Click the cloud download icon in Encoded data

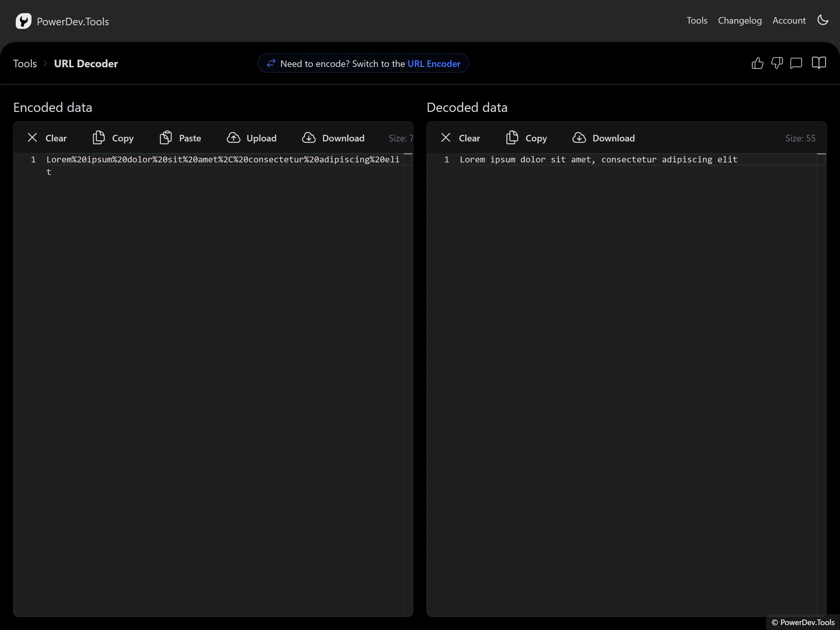tap(309, 137)
